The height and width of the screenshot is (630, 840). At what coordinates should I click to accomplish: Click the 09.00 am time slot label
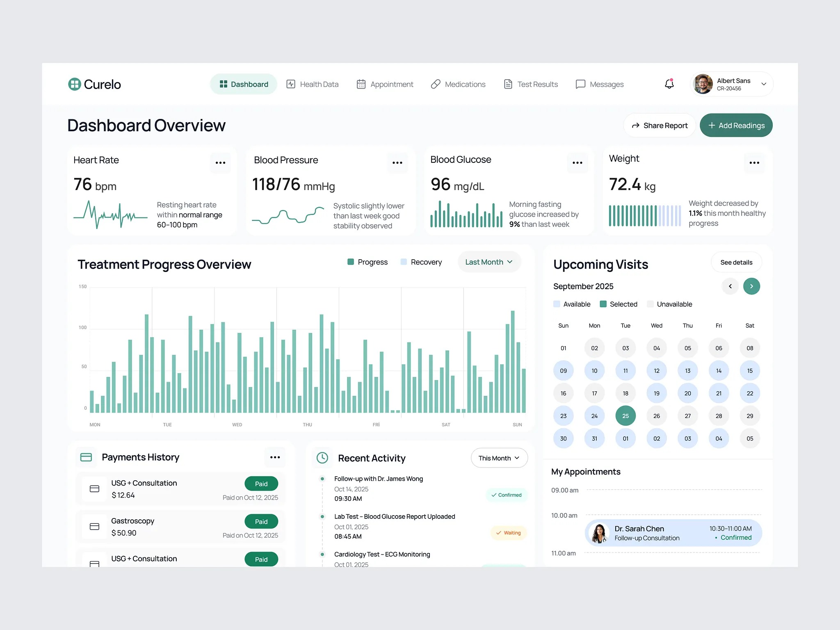coord(565,490)
